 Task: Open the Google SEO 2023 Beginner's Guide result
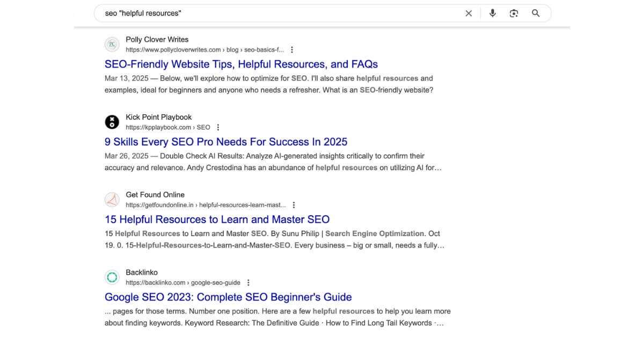pos(228,297)
